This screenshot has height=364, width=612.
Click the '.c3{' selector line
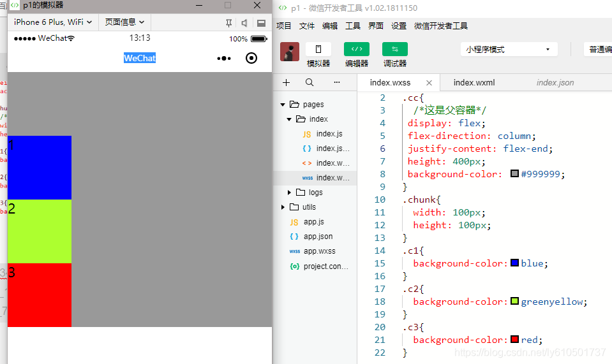point(413,327)
